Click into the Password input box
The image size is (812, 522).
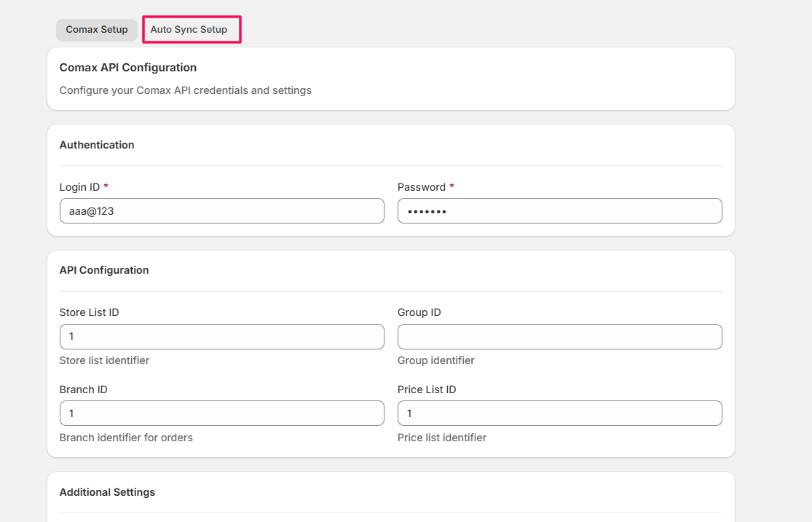tap(559, 211)
